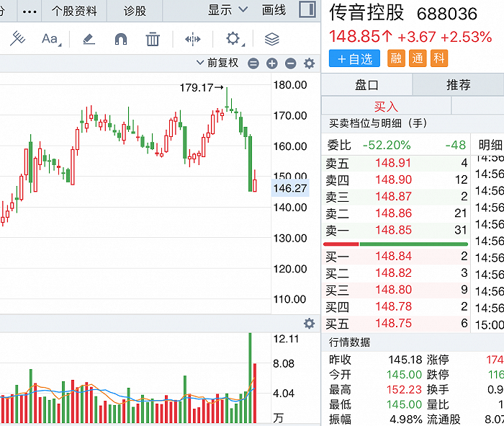Select the Aa text annotation tool

(51, 39)
